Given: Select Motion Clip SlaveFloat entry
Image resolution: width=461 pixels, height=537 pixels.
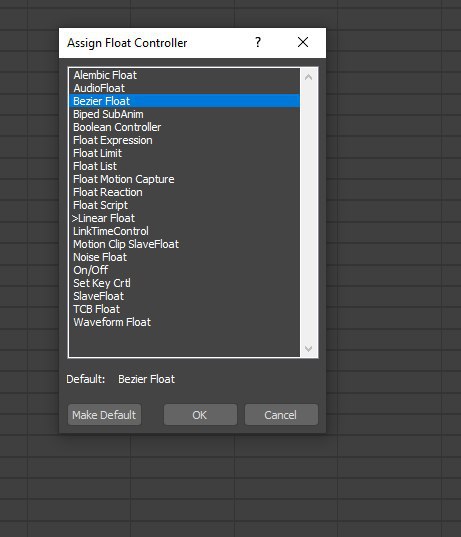Looking at the screenshot, I should (x=184, y=244).
